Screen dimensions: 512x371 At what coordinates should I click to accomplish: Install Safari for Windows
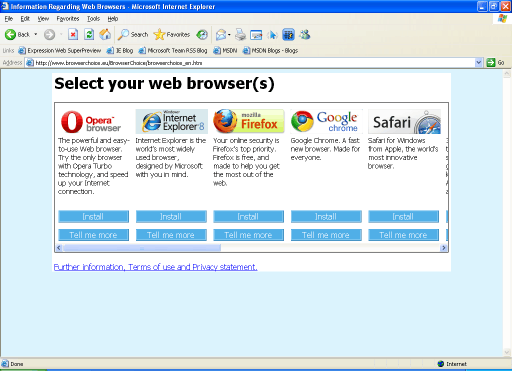tap(403, 217)
